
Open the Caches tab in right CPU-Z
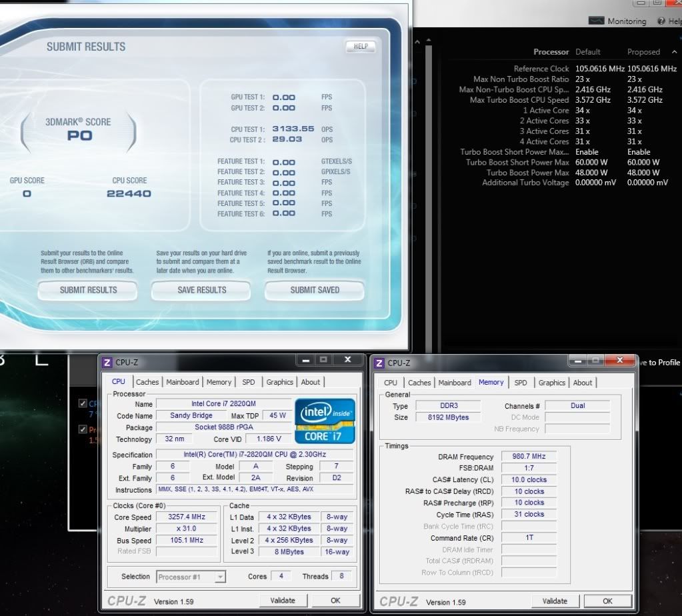[419, 383]
